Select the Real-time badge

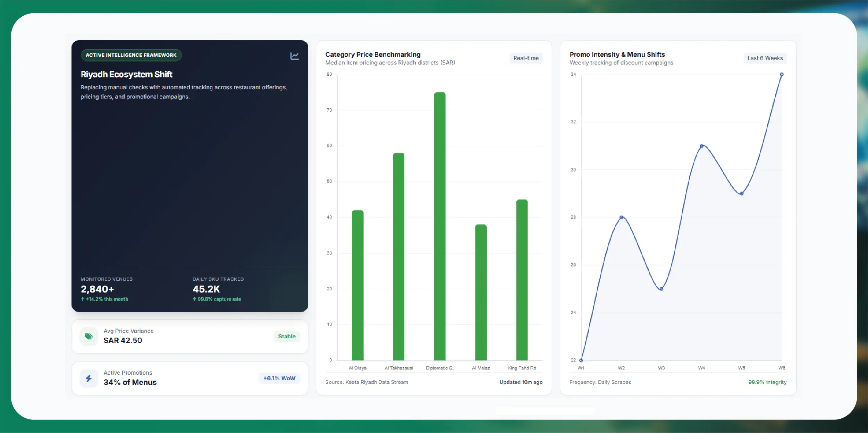[526, 58]
